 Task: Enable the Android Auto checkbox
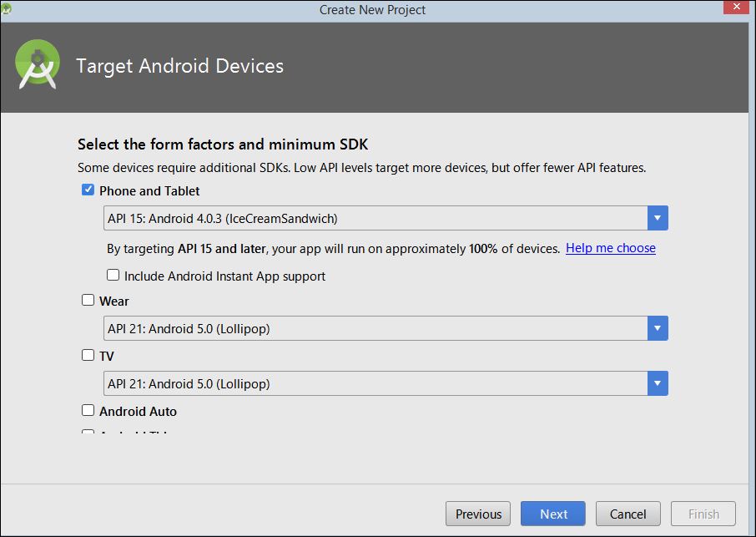coord(88,410)
